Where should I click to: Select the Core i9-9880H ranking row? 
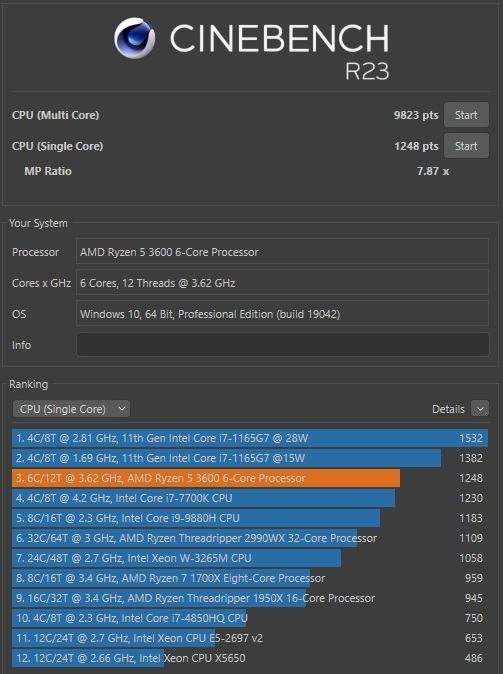tap(250, 518)
